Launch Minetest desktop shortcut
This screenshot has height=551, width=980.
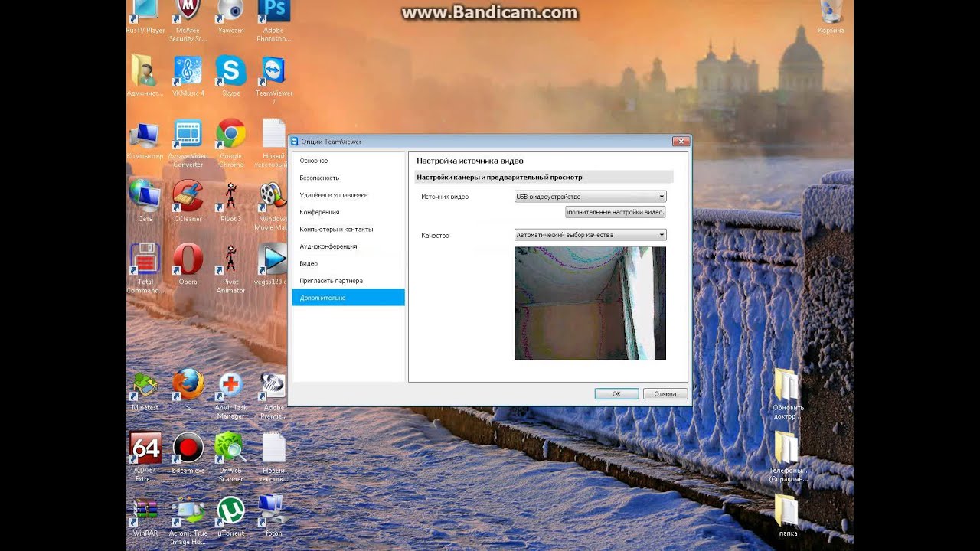[x=145, y=391]
